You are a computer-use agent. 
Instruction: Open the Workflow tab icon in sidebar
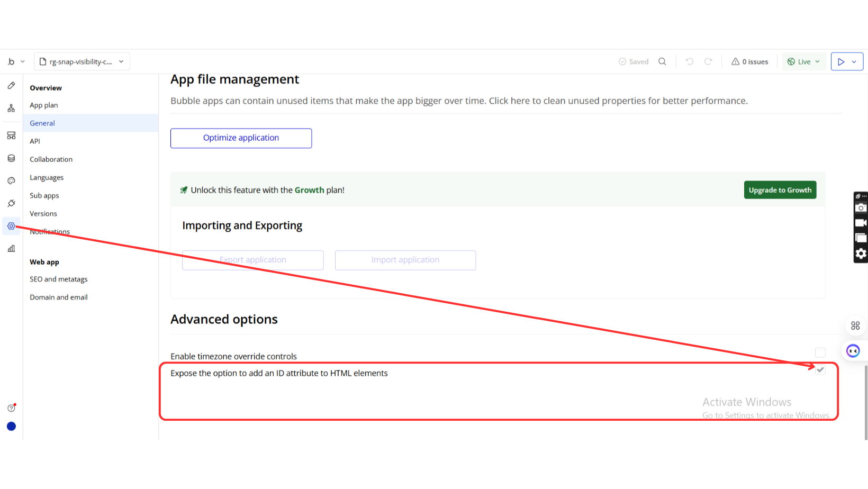click(11, 108)
